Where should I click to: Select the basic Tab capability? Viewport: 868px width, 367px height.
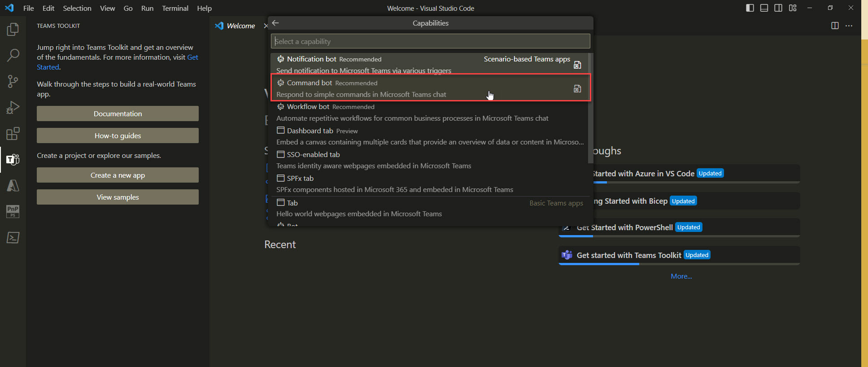coord(429,208)
